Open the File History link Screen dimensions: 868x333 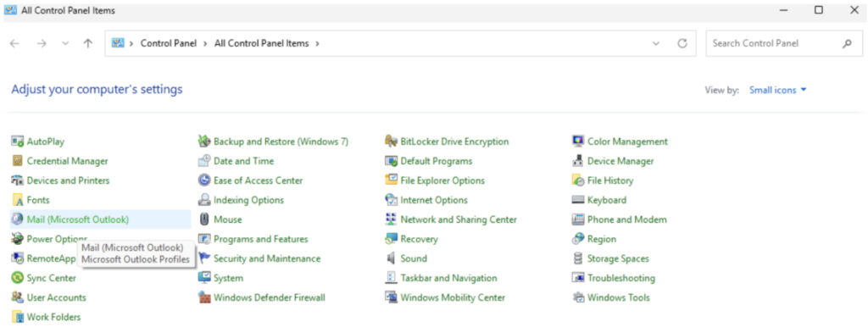point(610,180)
